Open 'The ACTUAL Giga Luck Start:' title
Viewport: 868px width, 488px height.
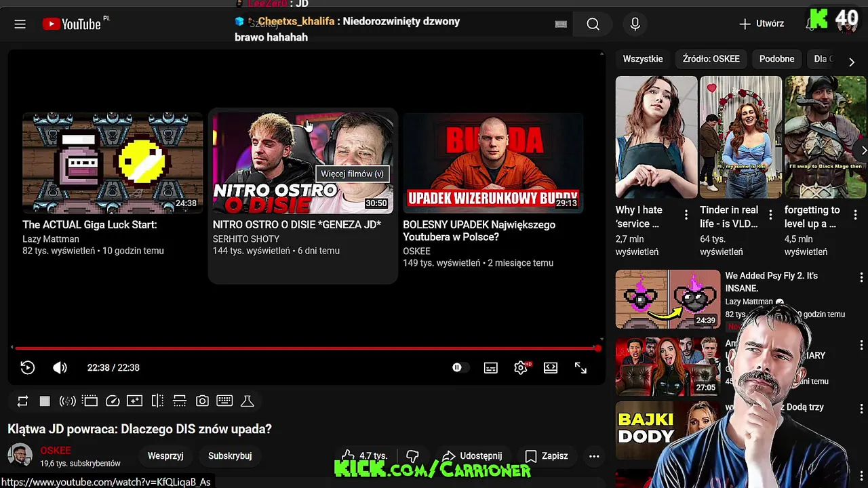(90, 224)
